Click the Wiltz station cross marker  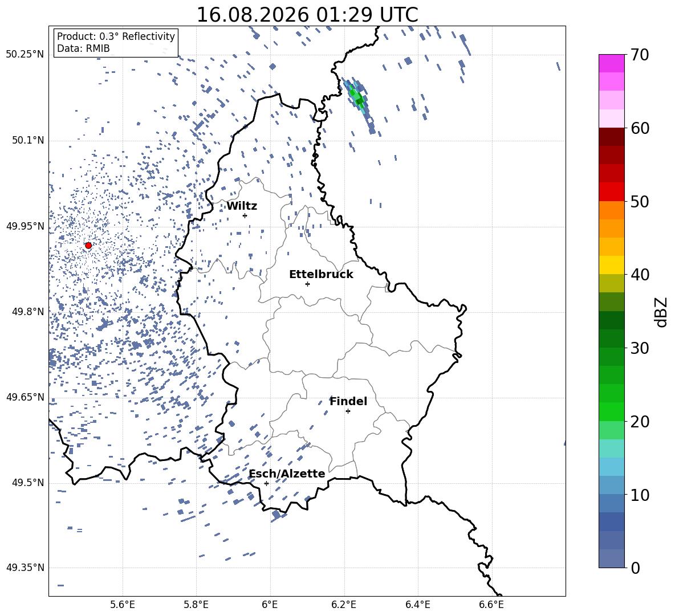245,215
